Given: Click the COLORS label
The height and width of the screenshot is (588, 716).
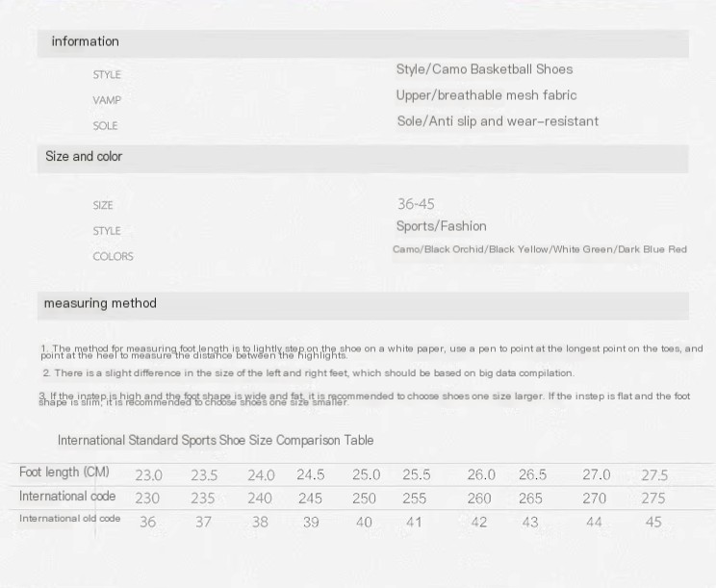Looking at the screenshot, I should 113,257.
